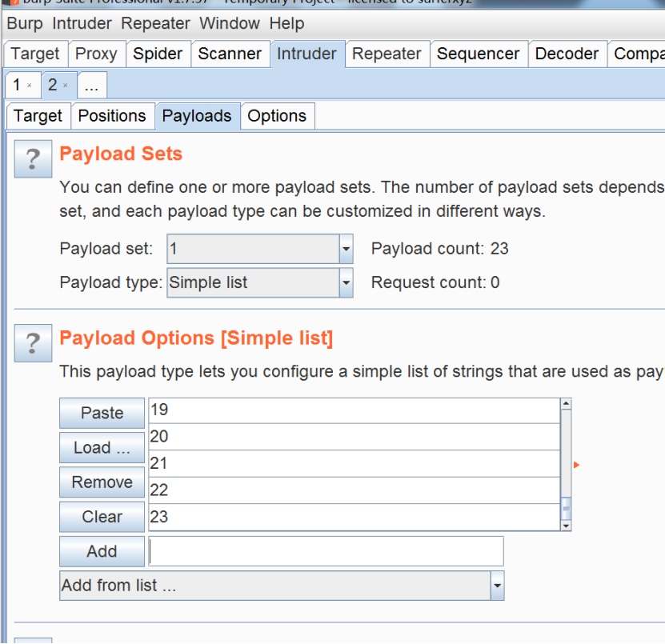665x644 pixels.
Task: Switch to the Sequencer tab
Action: pos(478,54)
